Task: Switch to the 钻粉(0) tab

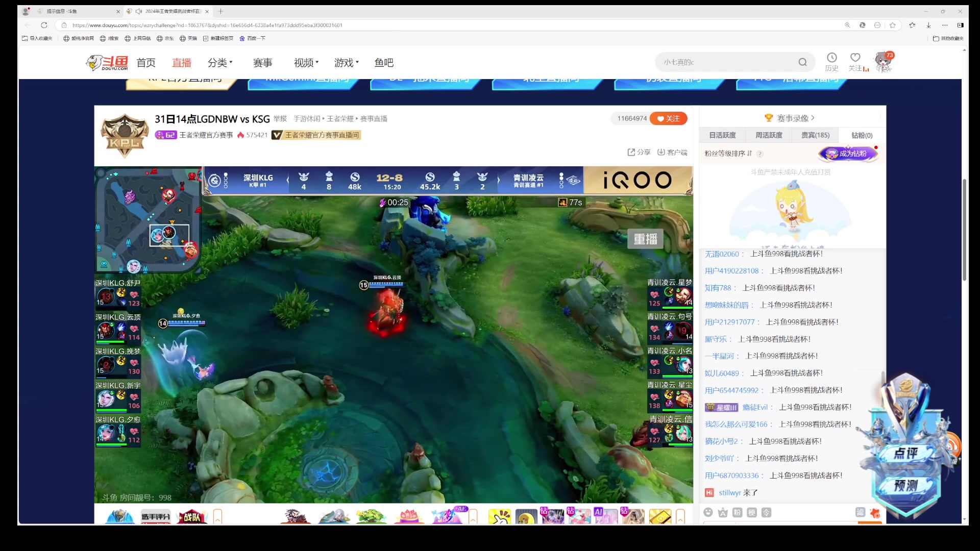Action: (x=862, y=135)
